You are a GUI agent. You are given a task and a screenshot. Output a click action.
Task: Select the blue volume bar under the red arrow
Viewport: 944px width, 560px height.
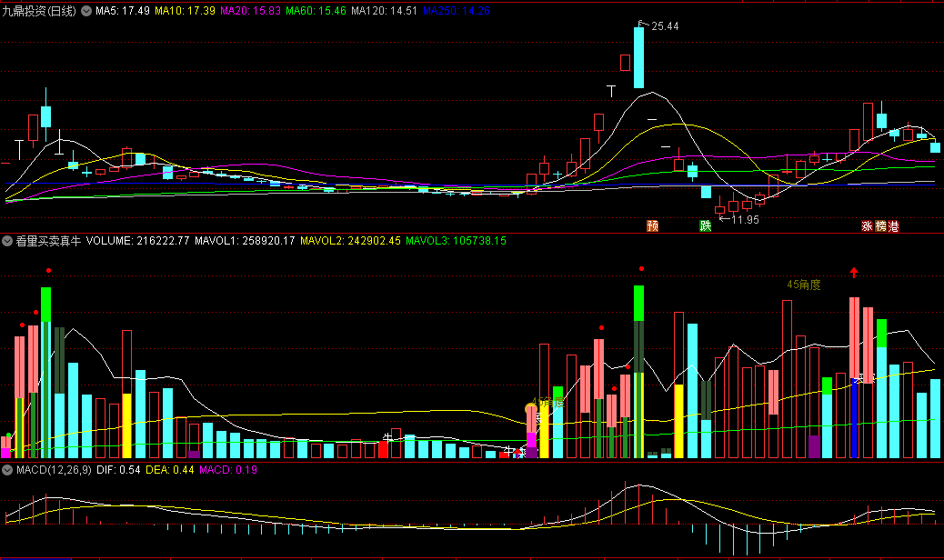pos(854,417)
